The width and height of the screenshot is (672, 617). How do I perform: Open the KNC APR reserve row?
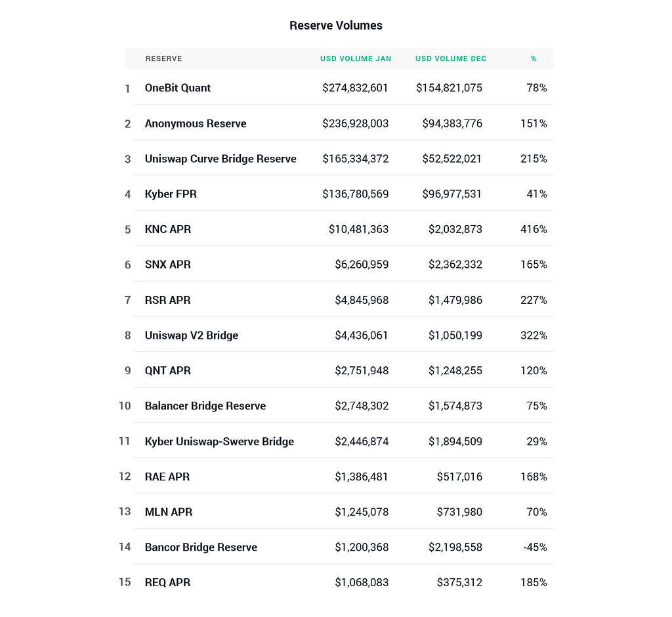[168, 230]
